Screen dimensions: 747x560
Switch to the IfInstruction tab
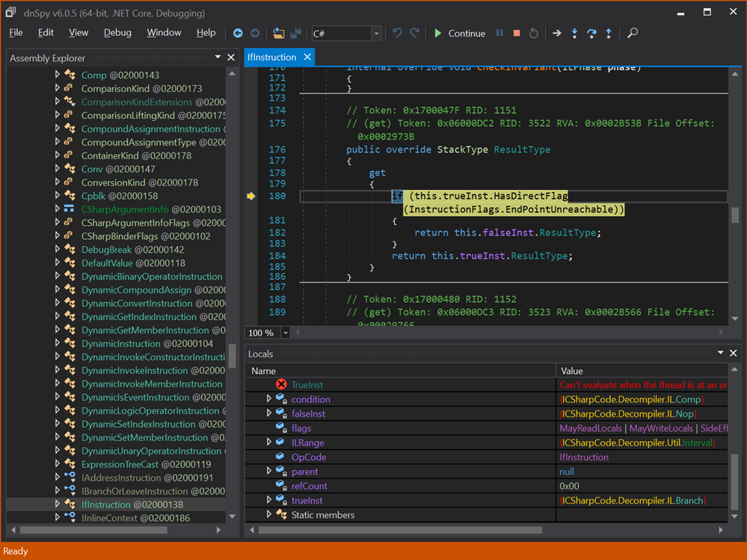[x=271, y=58]
